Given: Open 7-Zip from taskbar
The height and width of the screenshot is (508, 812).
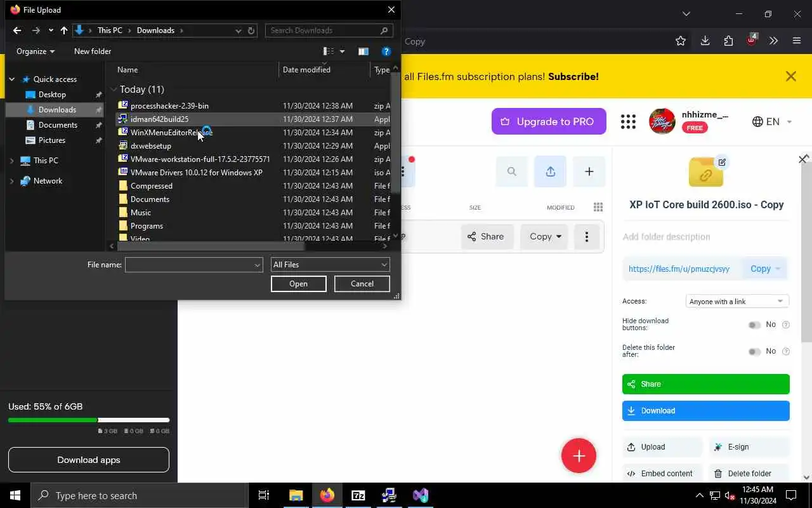Looking at the screenshot, I should pos(358,495).
